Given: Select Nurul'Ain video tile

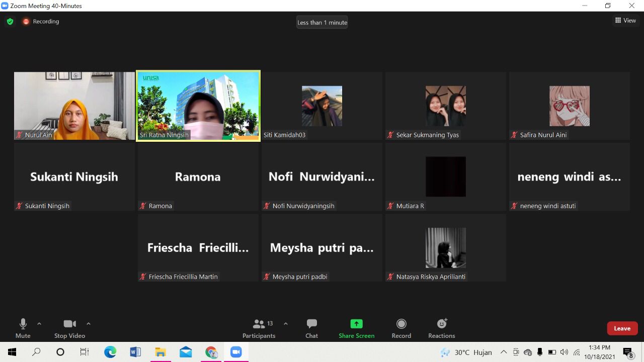Looking at the screenshot, I should (x=74, y=106).
